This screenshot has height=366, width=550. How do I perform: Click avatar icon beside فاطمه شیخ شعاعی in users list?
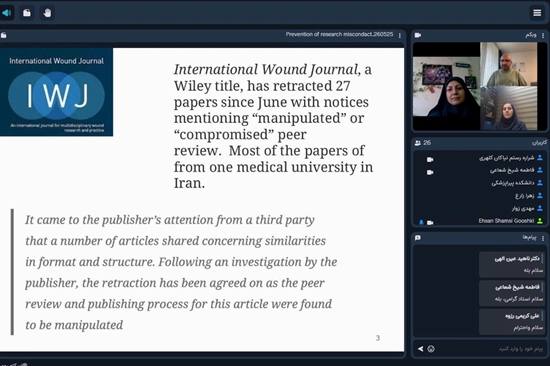(x=540, y=170)
